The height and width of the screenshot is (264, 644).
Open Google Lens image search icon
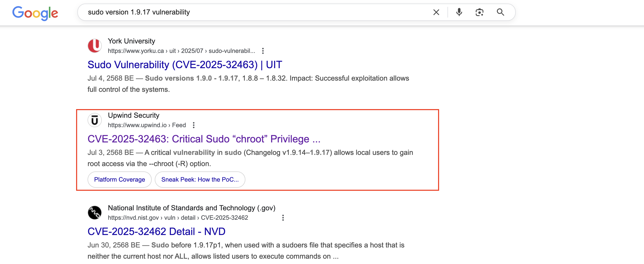479,12
